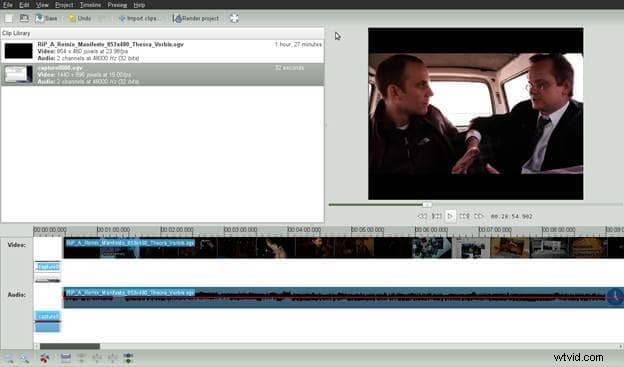Viewport: 624px width, 367px height.
Task: Click the timecode field beside playback controls
Action: (511, 217)
